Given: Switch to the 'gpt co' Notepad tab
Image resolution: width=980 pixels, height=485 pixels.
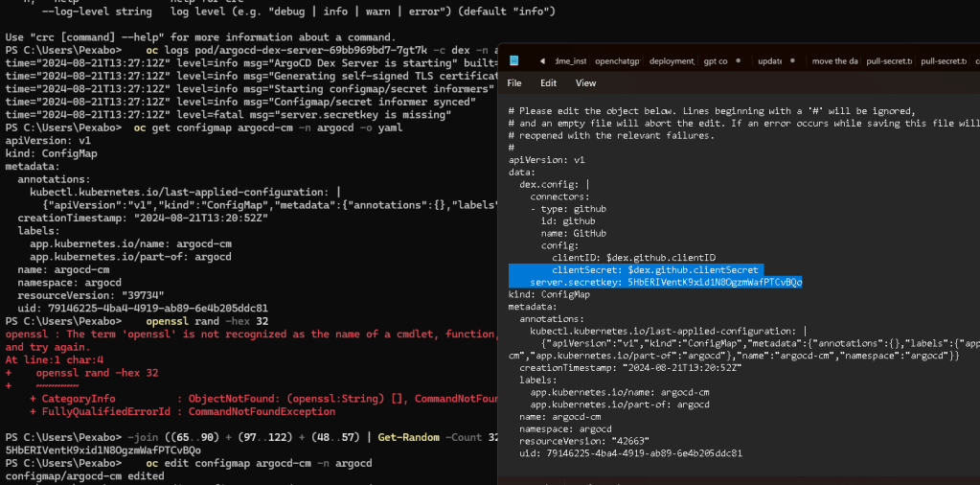Looking at the screenshot, I should tap(716, 60).
